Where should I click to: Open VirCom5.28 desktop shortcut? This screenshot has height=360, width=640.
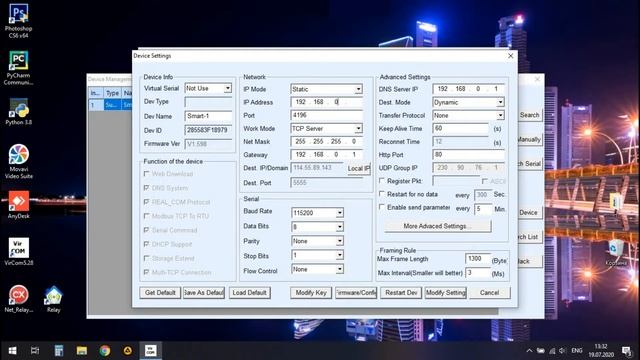[x=18, y=251]
